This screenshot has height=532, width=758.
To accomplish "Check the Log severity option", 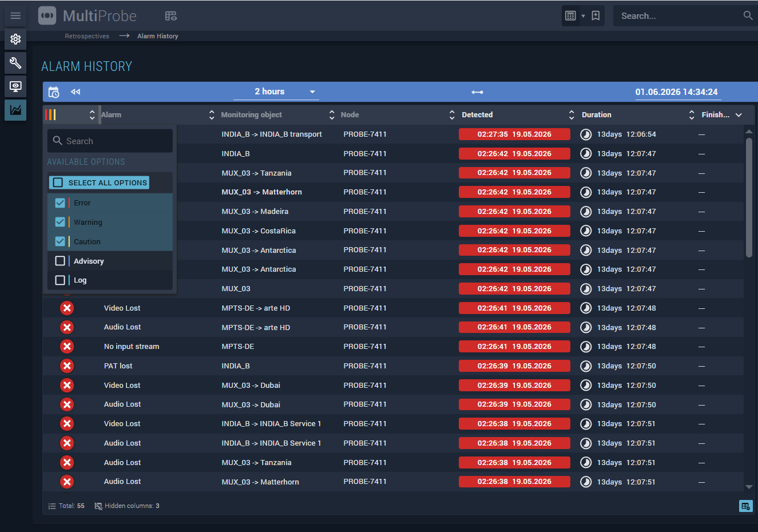I will [x=60, y=280].
